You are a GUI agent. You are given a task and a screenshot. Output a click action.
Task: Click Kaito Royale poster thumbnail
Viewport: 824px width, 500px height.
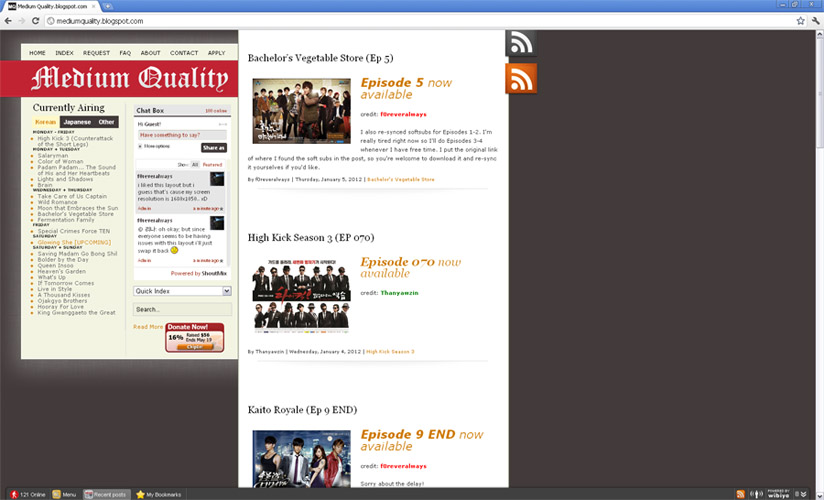point(302,458)
